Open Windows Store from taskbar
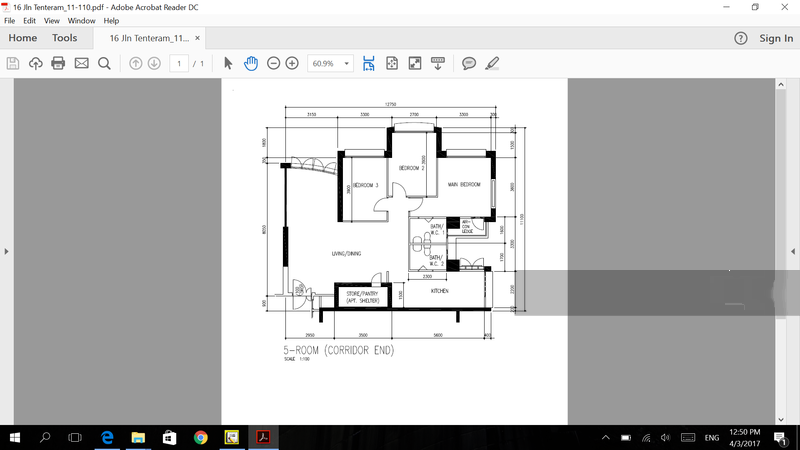 [169, 437]
